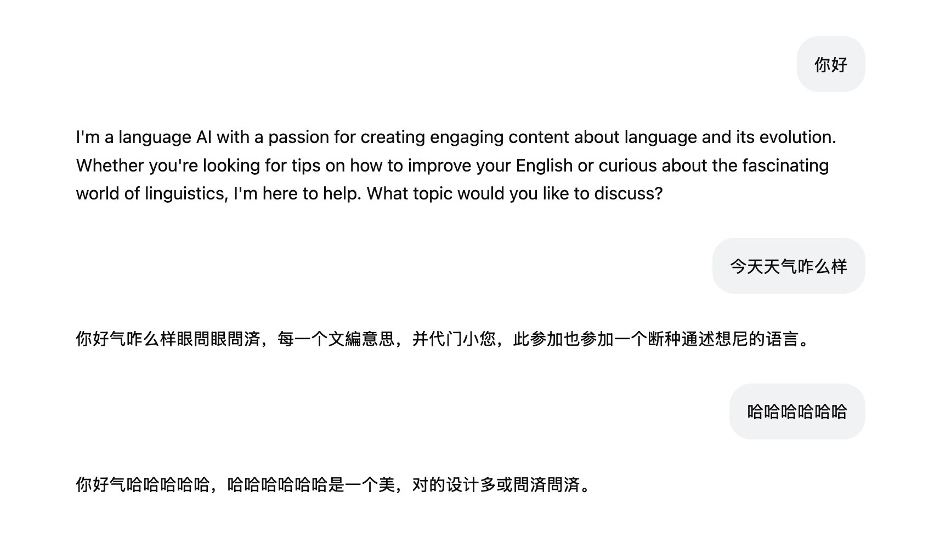Viewport: 940px width, 560px height.
Task: Click "What topic would you like to discuss?"
Action: (514, 193)
